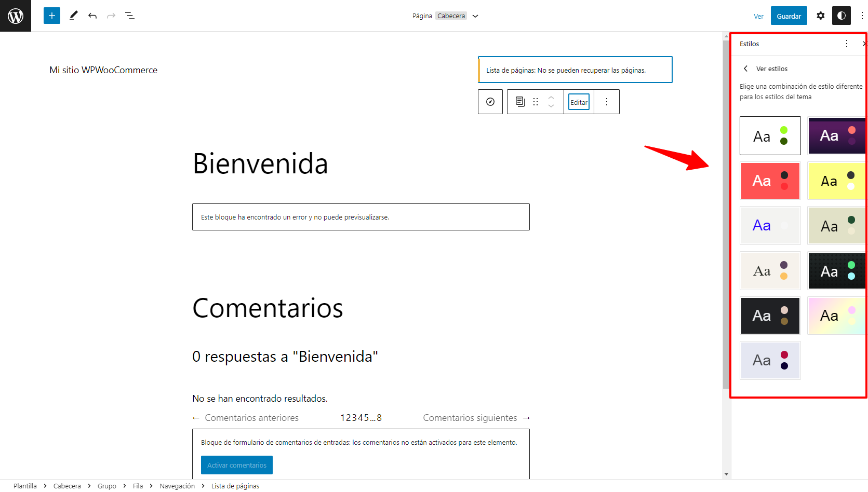Choose the white style with green dots
This screenshot has width=868, height=492.
tap(770, 136)
